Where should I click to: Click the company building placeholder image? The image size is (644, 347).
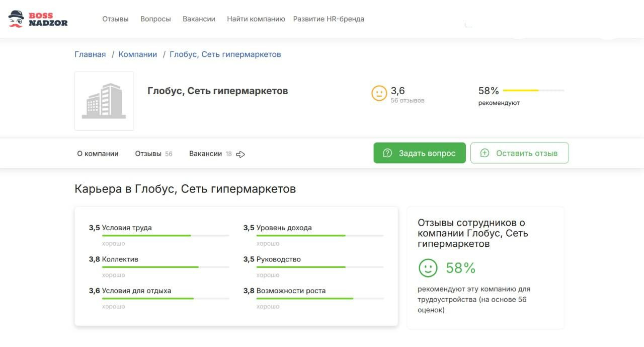[104, 101]
